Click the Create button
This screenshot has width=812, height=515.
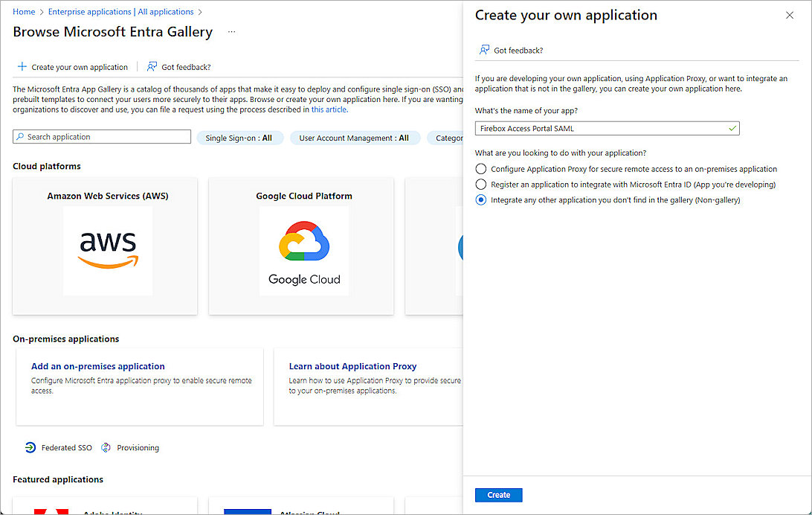(x=498, y=494)
